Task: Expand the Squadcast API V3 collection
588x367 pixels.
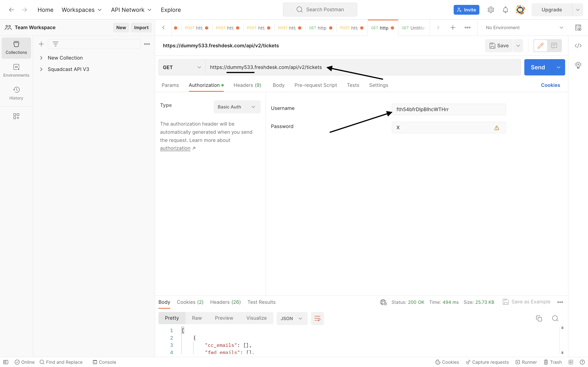Action: 41,69
